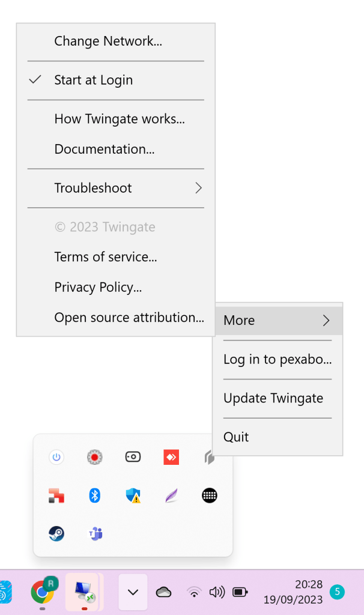Open Windows Security shield with warning
This screenshot has width=364, height=615.
pyautogui.click(x=133, y=495)
